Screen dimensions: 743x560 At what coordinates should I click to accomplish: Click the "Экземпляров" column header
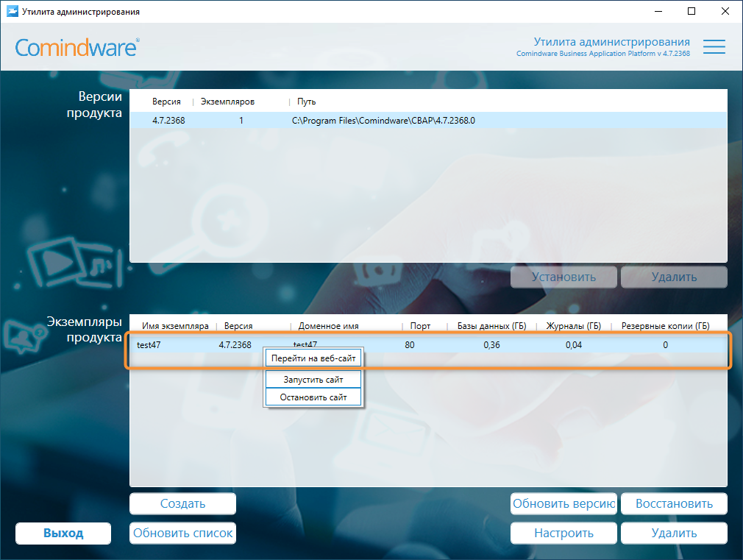[227, 102]
